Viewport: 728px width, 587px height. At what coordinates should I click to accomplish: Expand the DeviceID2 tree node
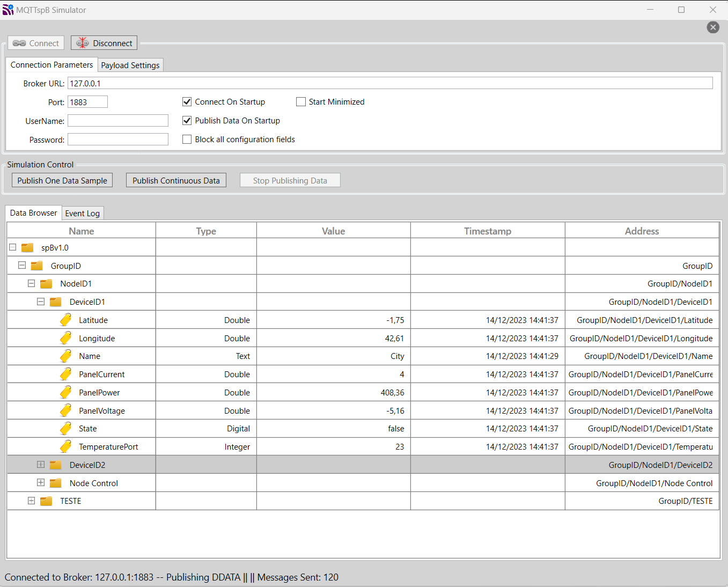pyautogui.click(x=41, y=465)
